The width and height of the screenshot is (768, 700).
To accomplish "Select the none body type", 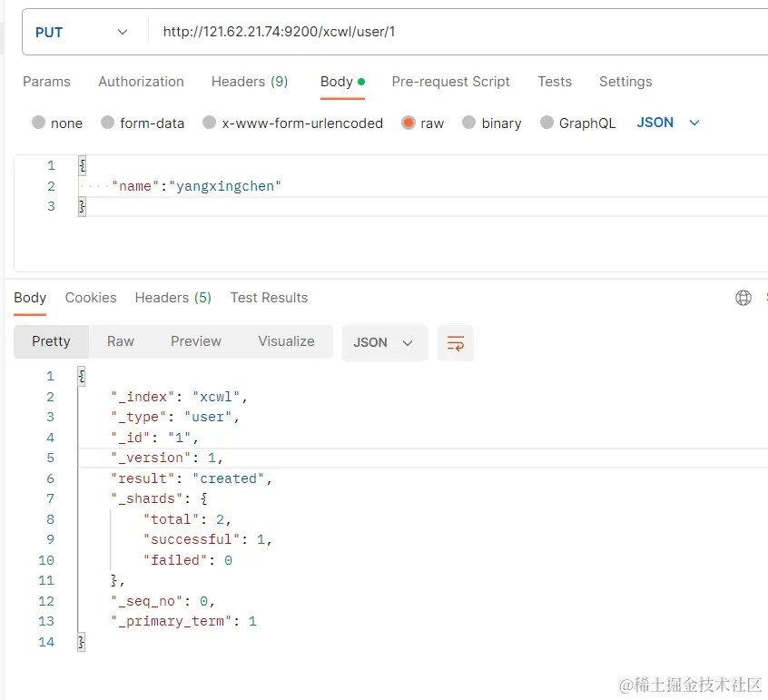I will coord(57,123).
